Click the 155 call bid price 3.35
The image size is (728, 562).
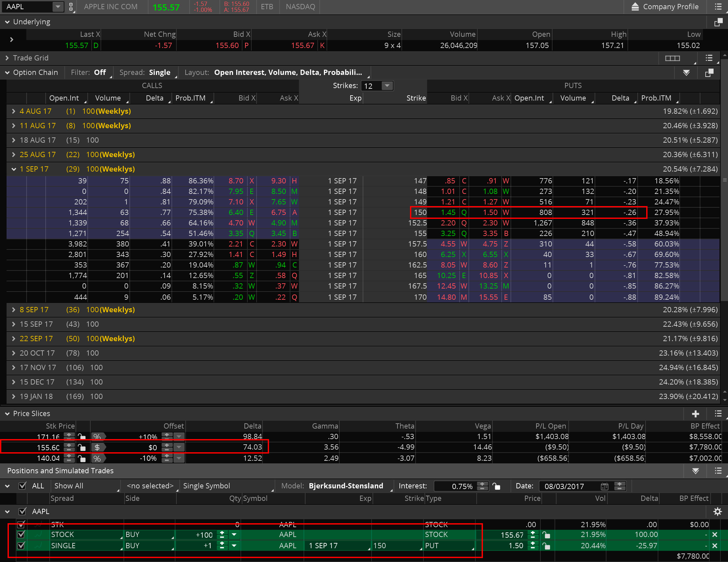point(236,233)
